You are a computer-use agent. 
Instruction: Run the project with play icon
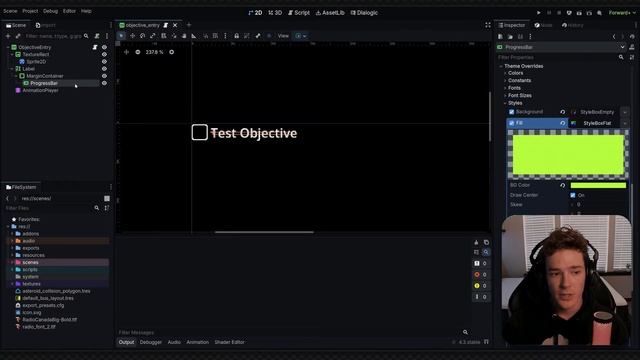coord(539,13)
